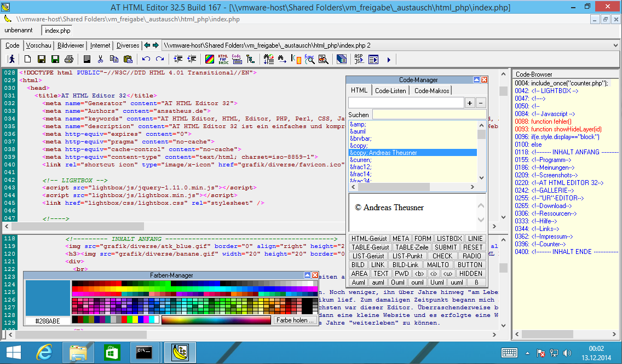Click the black lined page toolbar icon
This screenshot has height=364, width=622.
click(x=87, y=60)
